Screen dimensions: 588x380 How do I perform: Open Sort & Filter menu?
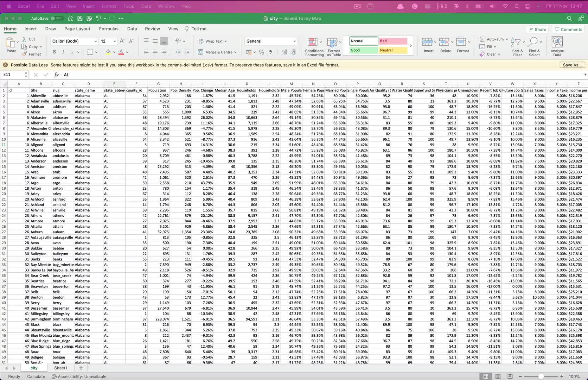pyautogui.click(x=517, y=47)
